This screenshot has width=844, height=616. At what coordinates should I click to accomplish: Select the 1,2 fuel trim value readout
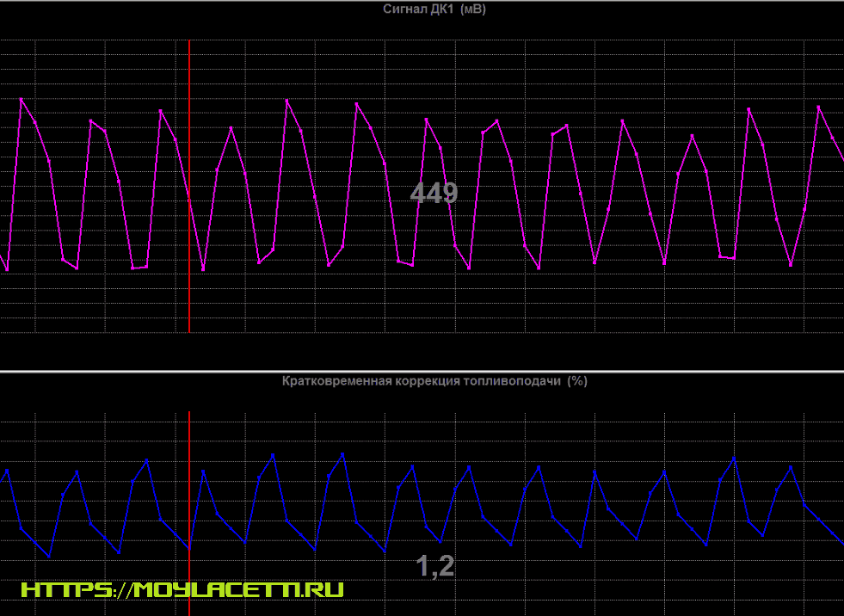tap(435, 566)
